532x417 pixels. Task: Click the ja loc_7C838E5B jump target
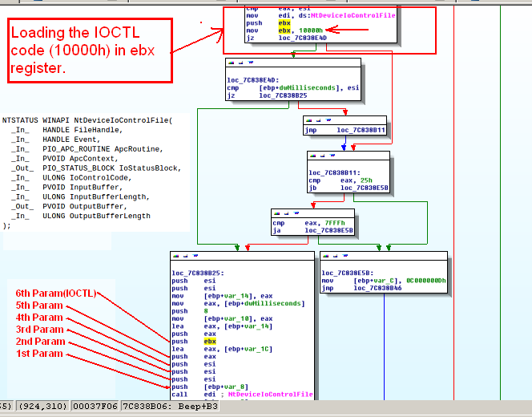click(x=328, y=231)
